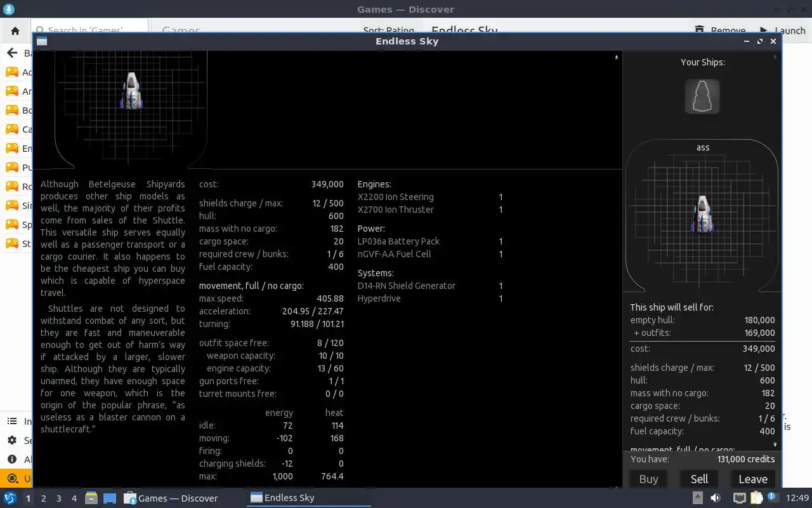Click the 'You have:' credits line
Viewport: 812px width, 508px height.
pos(702,459)
